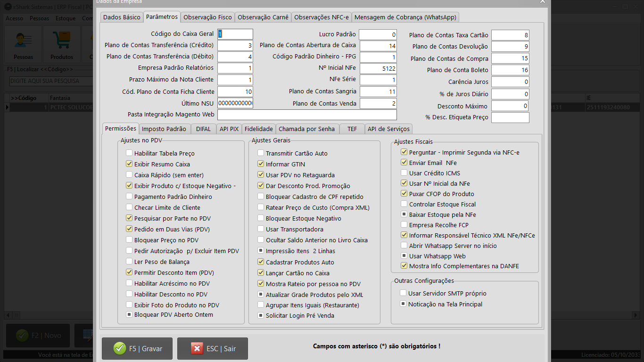
Task: Click Plano de Conta Boleto field
Action: tap(510, 70)
